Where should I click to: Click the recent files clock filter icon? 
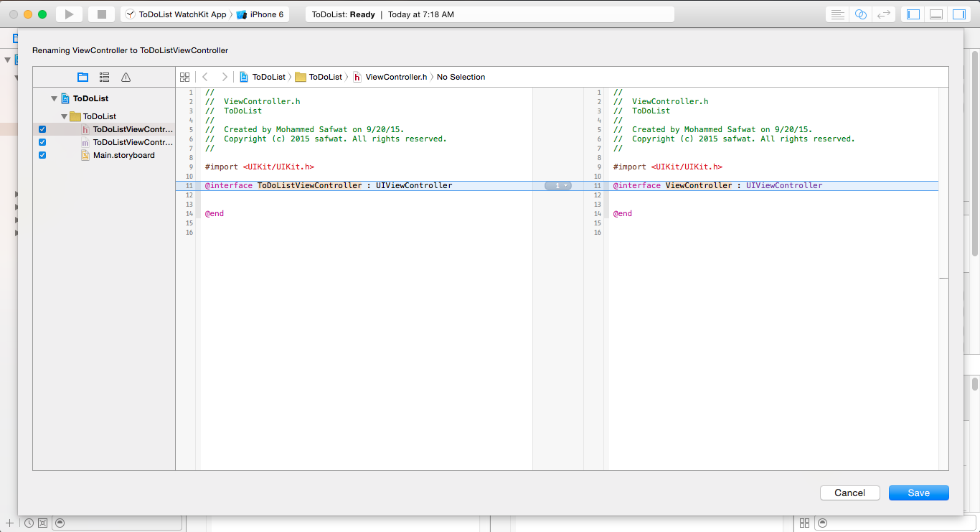pyautogui.click(x=29, y=523)
